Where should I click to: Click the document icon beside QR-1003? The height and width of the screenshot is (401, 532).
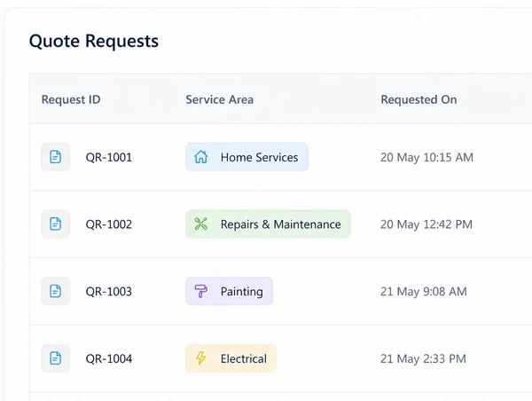[x=55, y=291]
